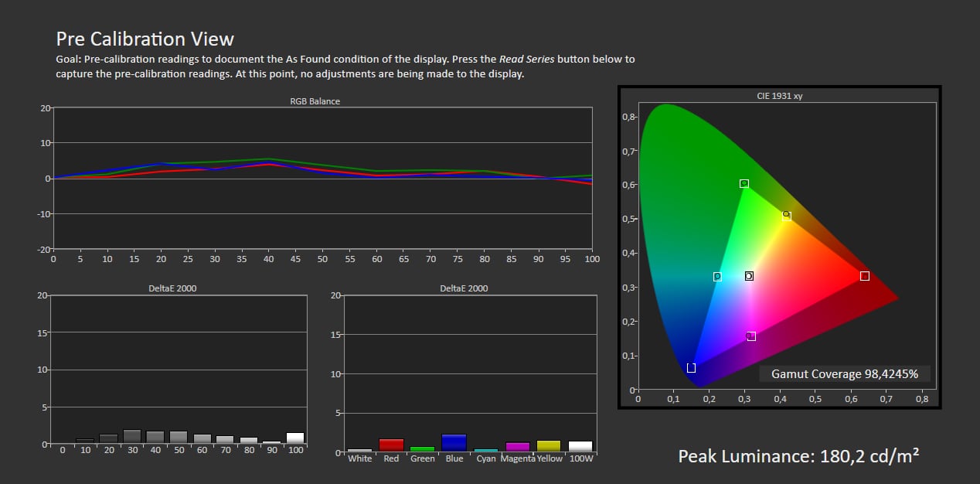This screenshot has width=980, height=484.
Task: Click the DeltaE 2000 title above grayscale bars
Action: (x=173, y=288)
